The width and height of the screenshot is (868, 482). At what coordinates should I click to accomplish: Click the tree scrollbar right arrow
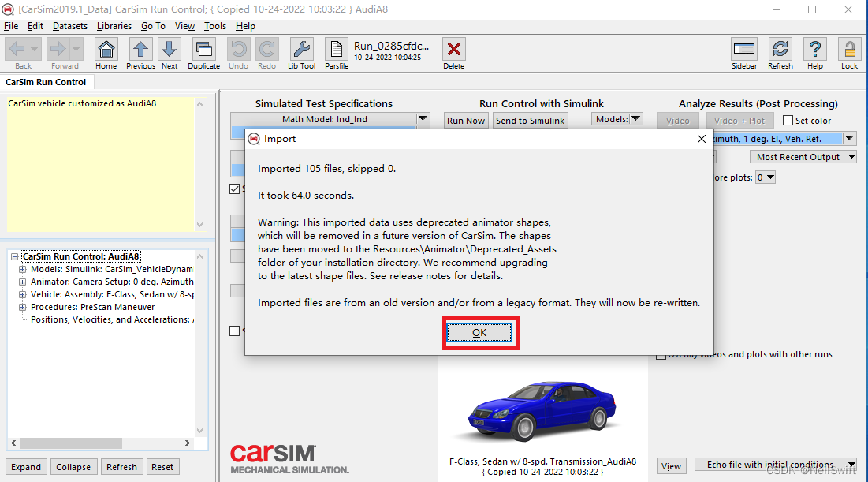tap(188, 443)
